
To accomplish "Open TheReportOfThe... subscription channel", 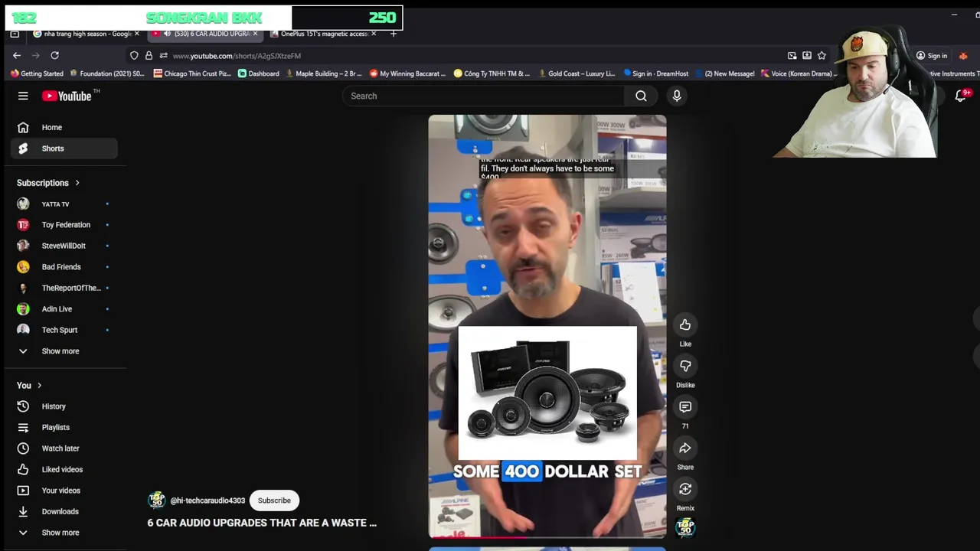I will click(64, 288).
